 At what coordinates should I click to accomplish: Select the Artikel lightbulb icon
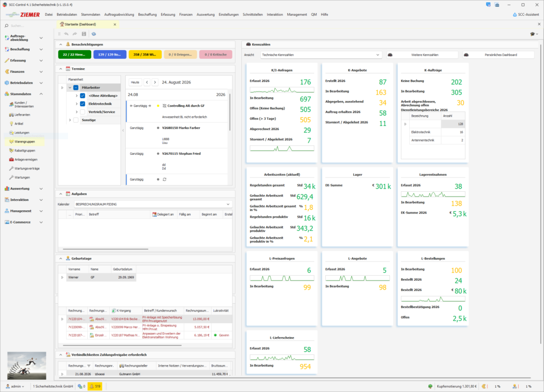click(12, 124)
